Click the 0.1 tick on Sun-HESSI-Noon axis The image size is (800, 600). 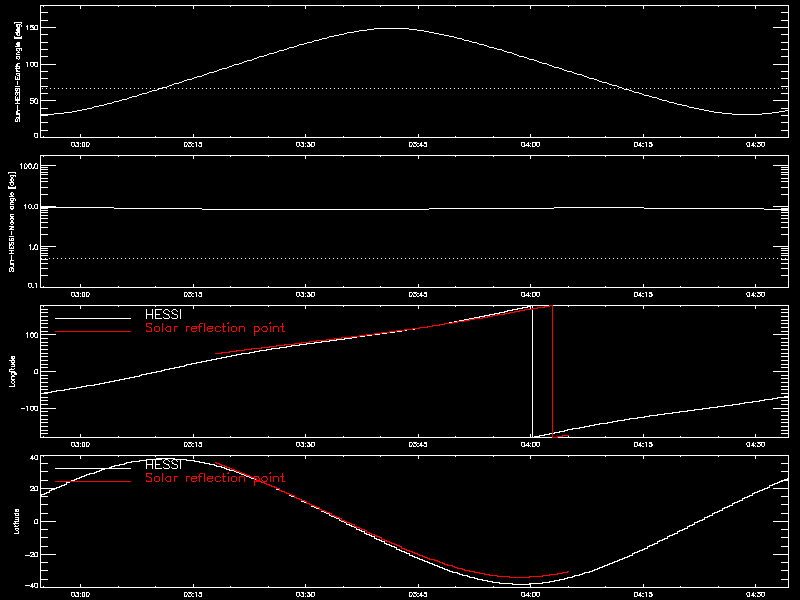point(33,285)
